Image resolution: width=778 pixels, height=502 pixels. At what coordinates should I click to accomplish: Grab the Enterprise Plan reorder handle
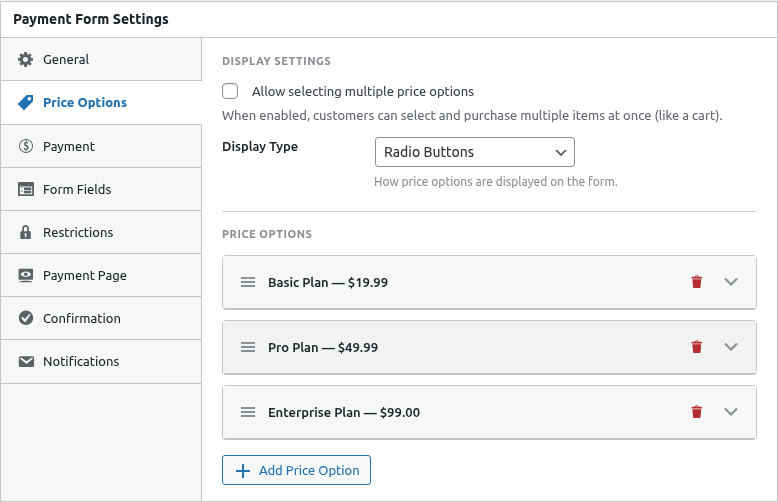pos(248,412)
